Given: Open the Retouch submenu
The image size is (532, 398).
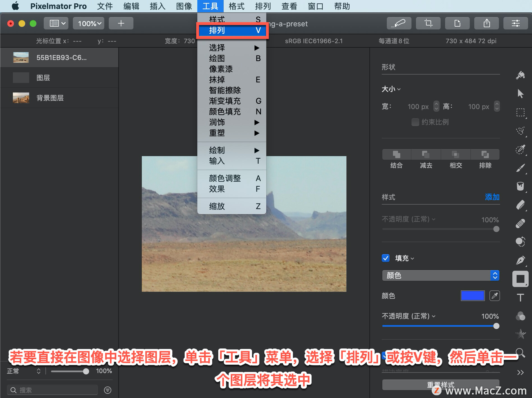Looking at the screenshot, I should pos(232,122).
